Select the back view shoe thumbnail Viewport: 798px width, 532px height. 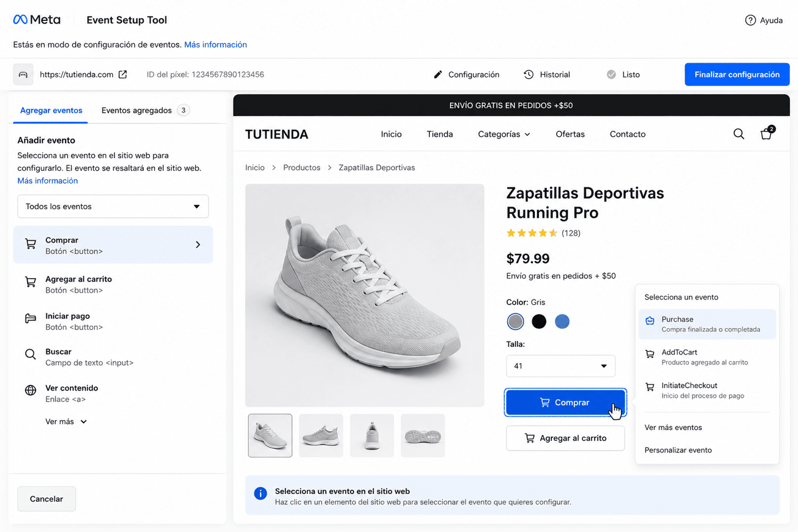click(372, 435)
